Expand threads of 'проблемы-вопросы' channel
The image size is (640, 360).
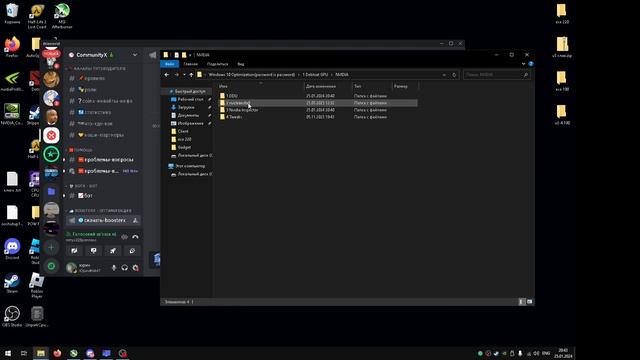pos(64,160)
